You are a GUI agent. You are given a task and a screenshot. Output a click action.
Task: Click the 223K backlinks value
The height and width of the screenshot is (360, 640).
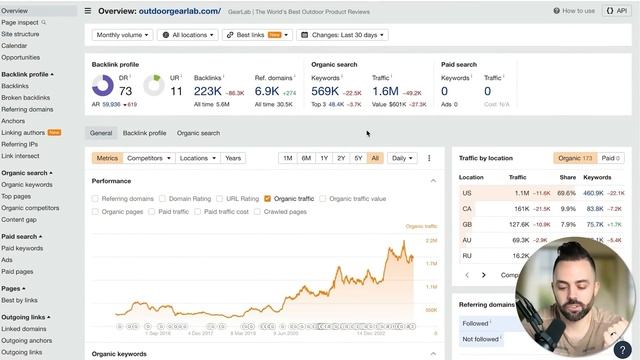pyautogui.click(x=208, y=91)
